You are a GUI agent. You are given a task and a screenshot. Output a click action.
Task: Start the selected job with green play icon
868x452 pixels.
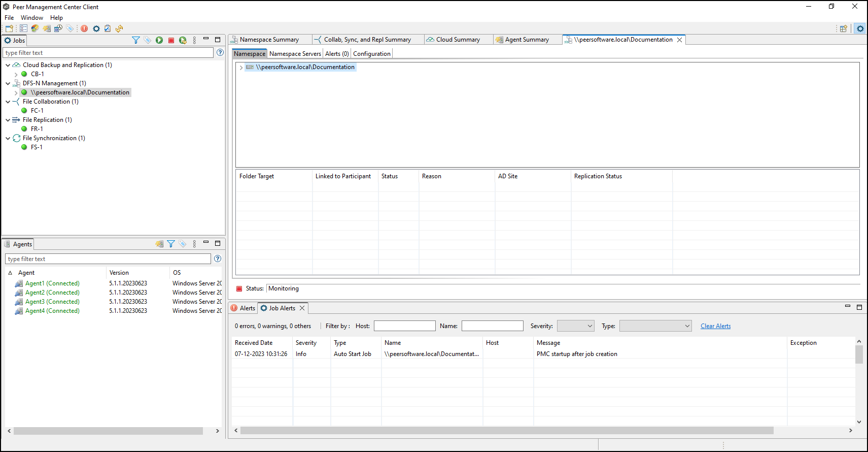(159, 40)
